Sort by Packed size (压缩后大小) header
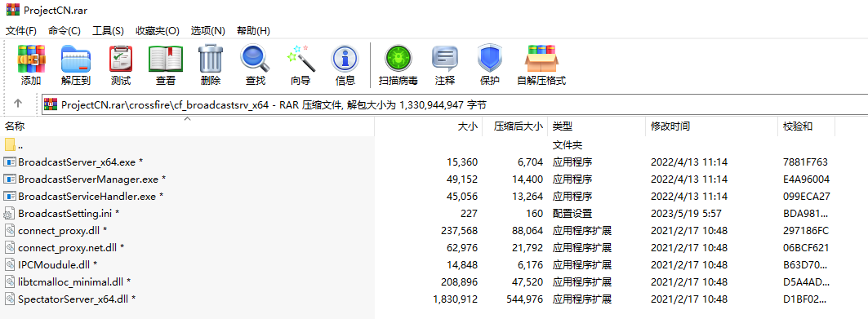Image resolution: width=868 pixels, height=319 pixels. (x=514, y=126)
